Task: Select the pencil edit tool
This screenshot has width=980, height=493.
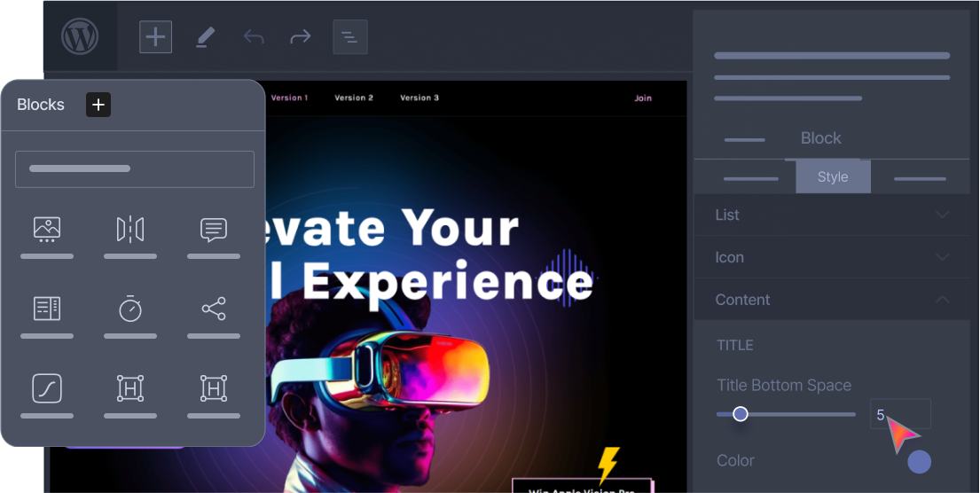Action: coord(205,37)
